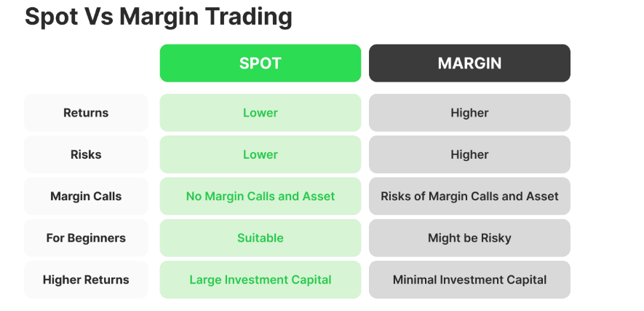Click Margin's Higher cell in Risks row

(x=469, y=154)
